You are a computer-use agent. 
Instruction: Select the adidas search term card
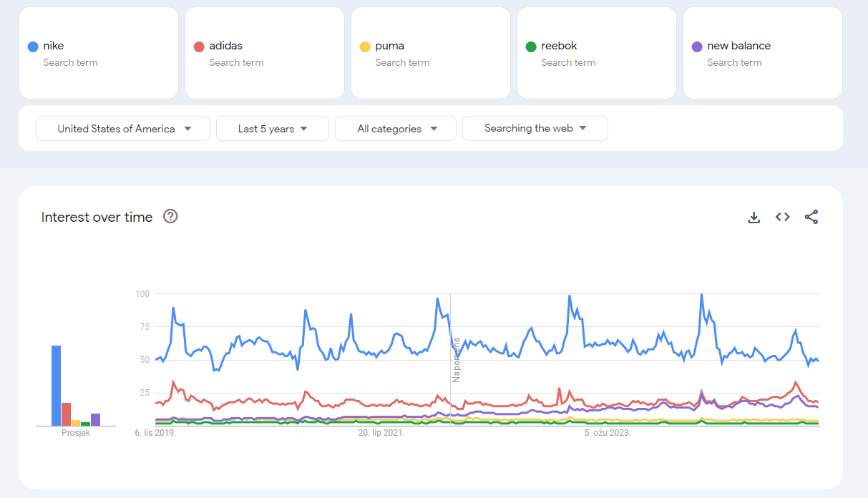click(265, 53)
